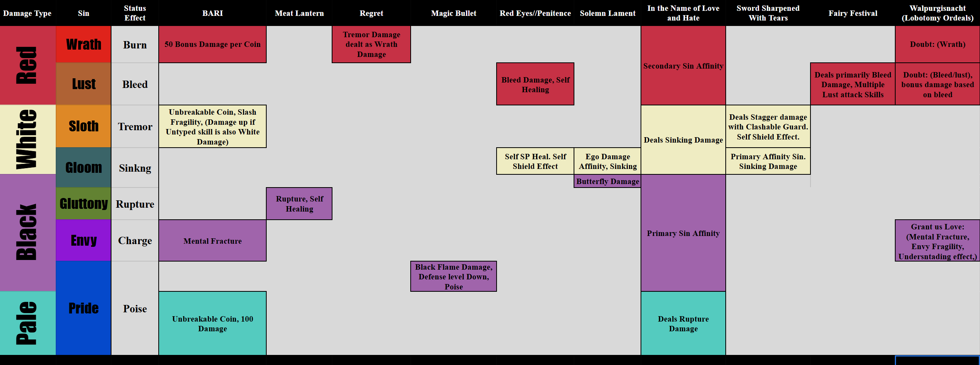Click the Pride sin cell
The width and height of the screenshot is (980, 365).
[83, 308]
